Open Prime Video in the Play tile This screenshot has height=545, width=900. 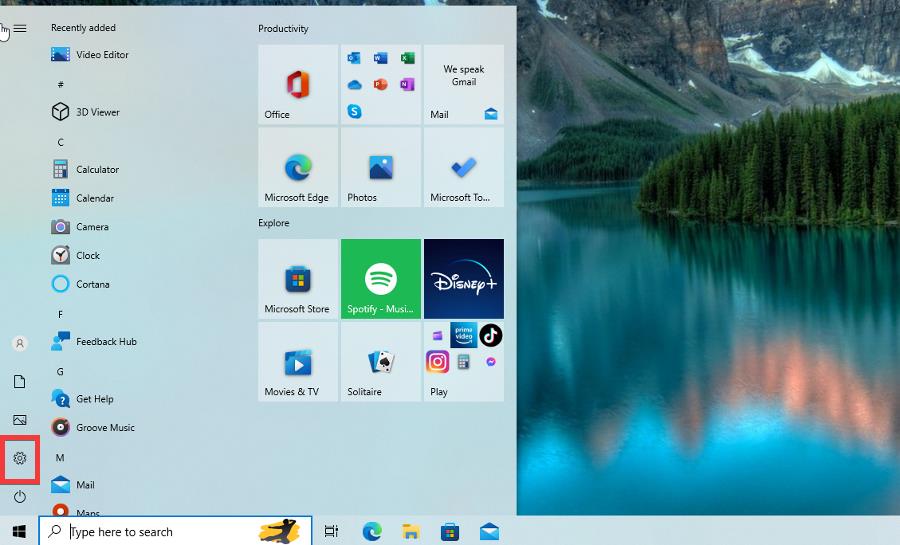pos(464,335)
